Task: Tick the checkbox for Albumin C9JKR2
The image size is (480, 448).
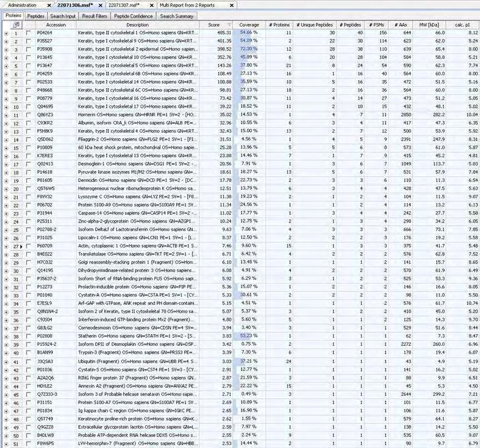Action: 28,123
